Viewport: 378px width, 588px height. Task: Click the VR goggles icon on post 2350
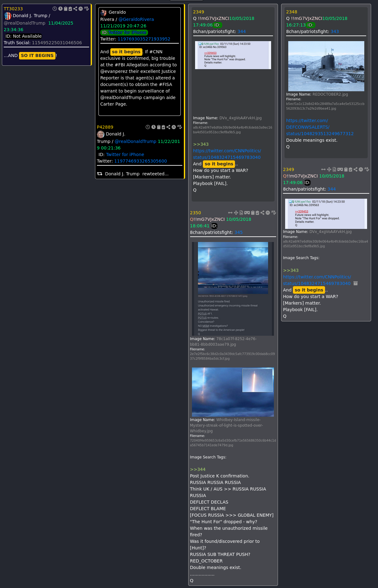247,213
